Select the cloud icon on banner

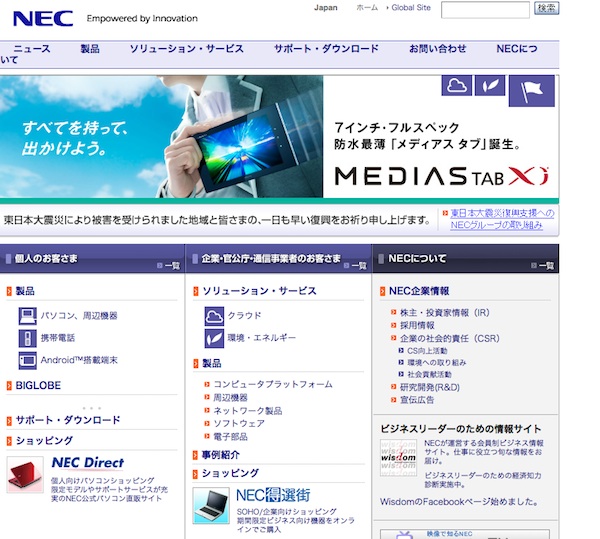457,86
